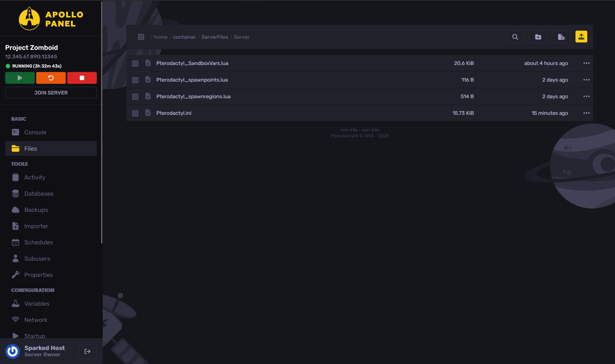Create new folder using folder-plus icon
Screen dimensions: 615x364
coord(538,37)
